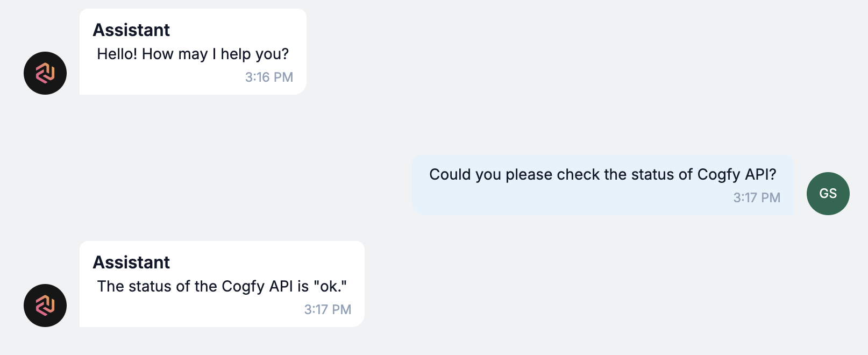Click the Assistant avatar beside the greeting message

tap(45, 73)
